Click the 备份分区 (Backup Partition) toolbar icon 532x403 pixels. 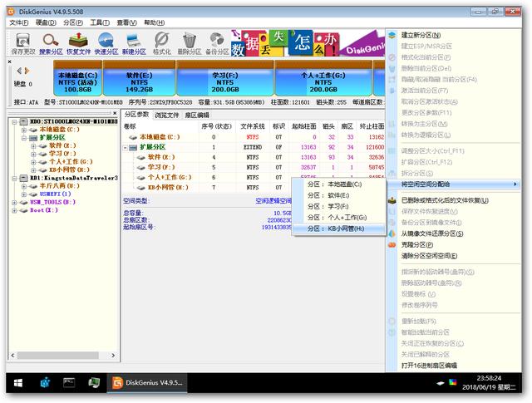pos(218,43)
